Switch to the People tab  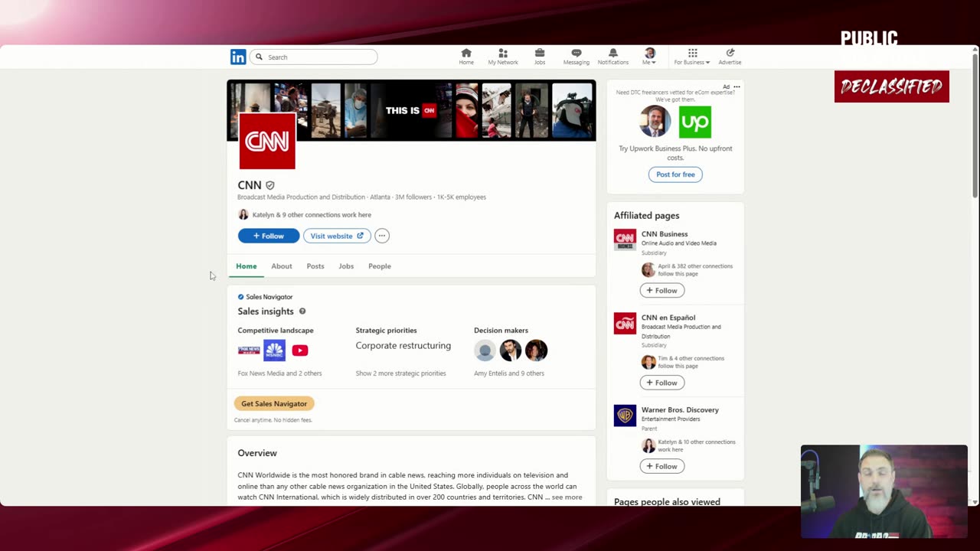coord(380,266)
